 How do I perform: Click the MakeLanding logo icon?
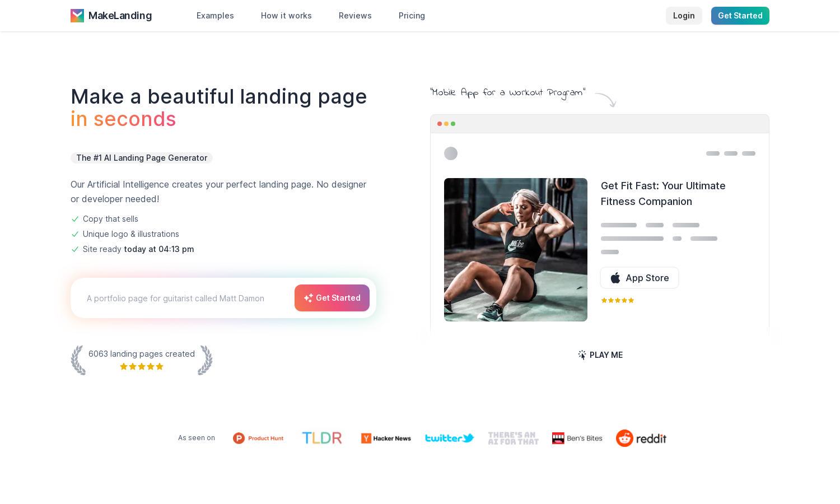coord(77,16)
